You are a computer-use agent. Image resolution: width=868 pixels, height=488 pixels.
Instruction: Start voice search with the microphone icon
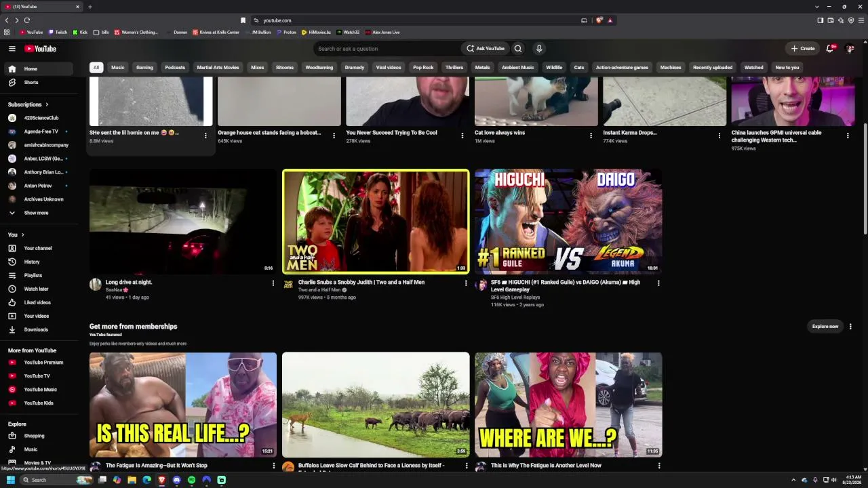point(539,49)
